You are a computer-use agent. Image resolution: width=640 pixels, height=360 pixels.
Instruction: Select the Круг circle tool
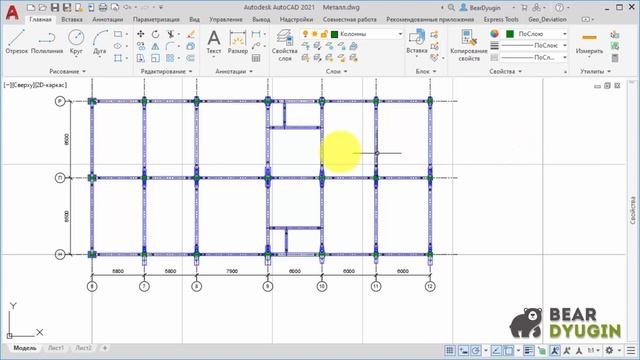click(x=76, y=42)
